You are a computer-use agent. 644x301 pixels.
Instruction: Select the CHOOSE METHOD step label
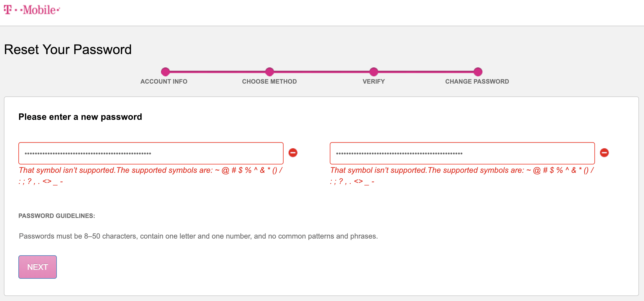tap(269, 81)
